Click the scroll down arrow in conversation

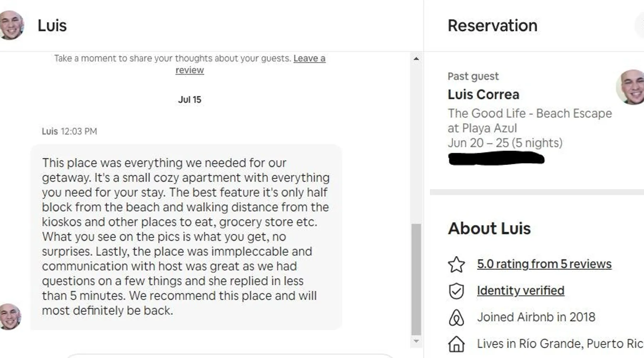[416, 341]
